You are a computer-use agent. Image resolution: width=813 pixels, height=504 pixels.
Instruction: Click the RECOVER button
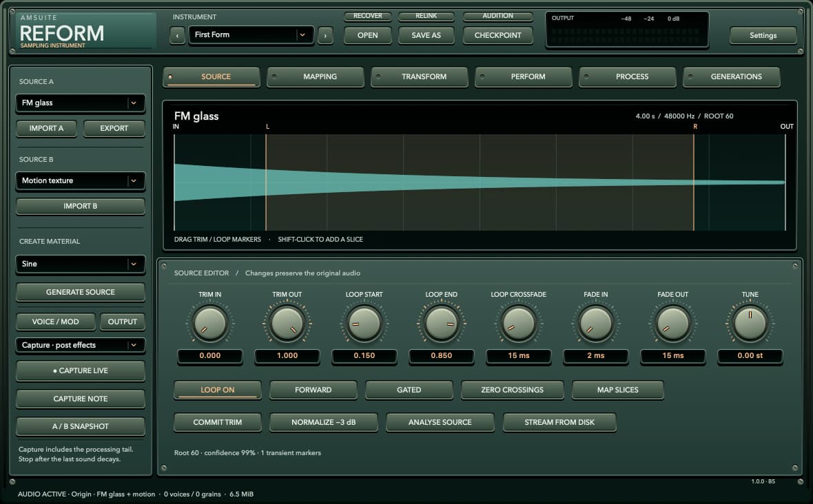tap(368, 16)
